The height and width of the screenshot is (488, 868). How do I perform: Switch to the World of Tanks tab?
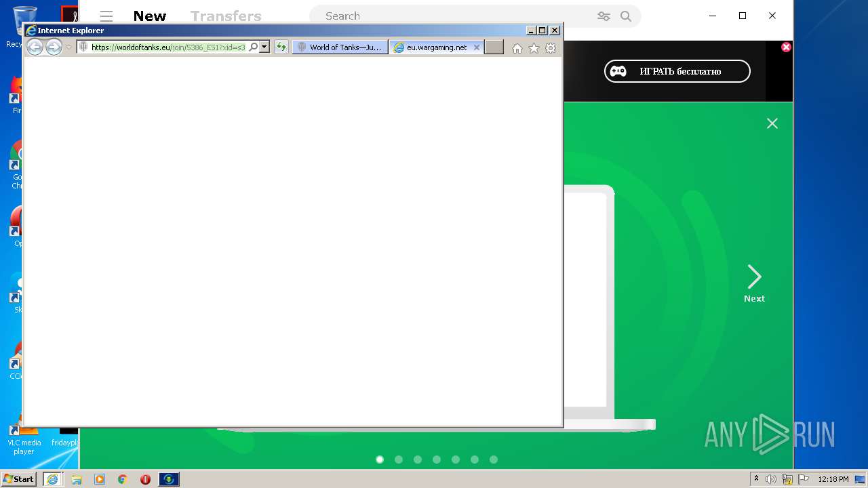coord(340,47)
